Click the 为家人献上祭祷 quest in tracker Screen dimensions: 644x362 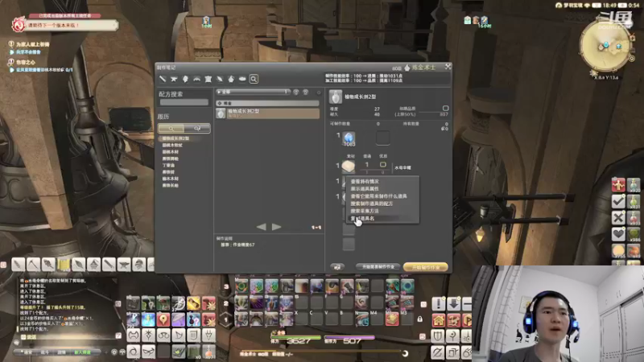pos(33,44)
